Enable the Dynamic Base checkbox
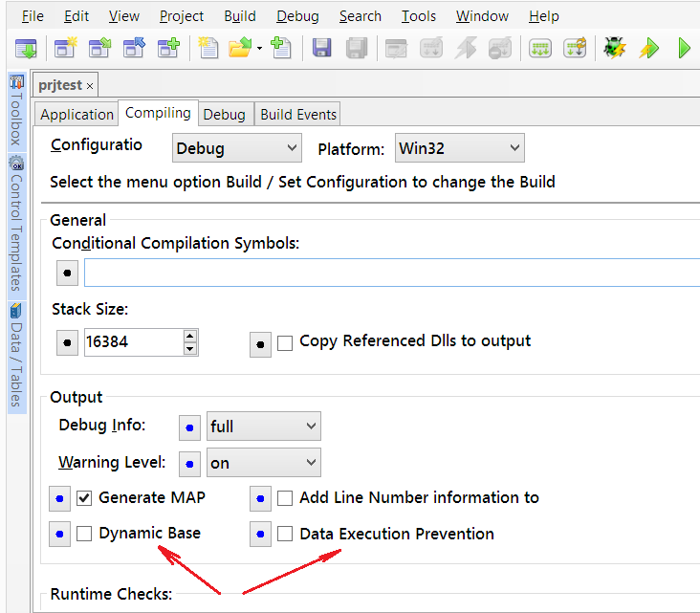The image size is (700, 613). pos(84,534)
